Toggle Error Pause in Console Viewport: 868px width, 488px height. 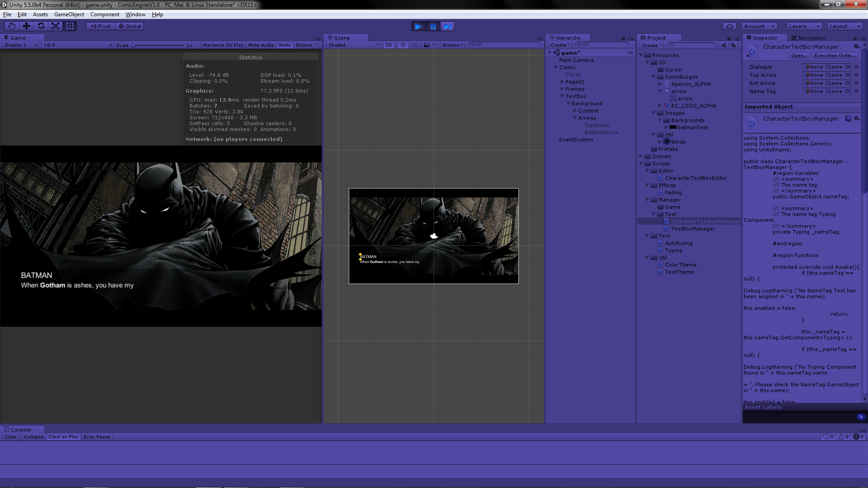97,437
